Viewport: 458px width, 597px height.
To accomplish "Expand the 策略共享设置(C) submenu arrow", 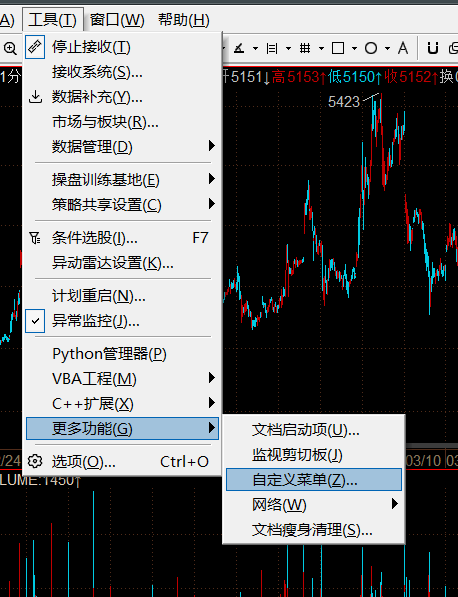I will point(212,204).
